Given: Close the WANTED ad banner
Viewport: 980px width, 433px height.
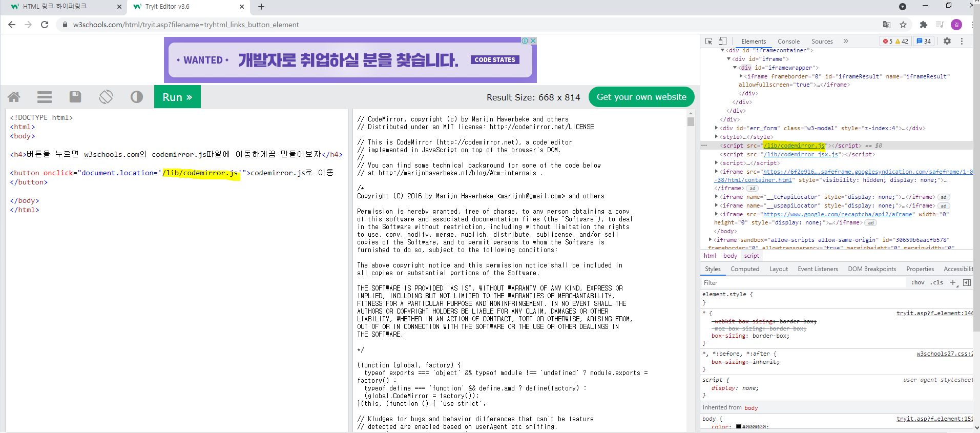Looking at the screenshot, I should [x=533, y=40].
